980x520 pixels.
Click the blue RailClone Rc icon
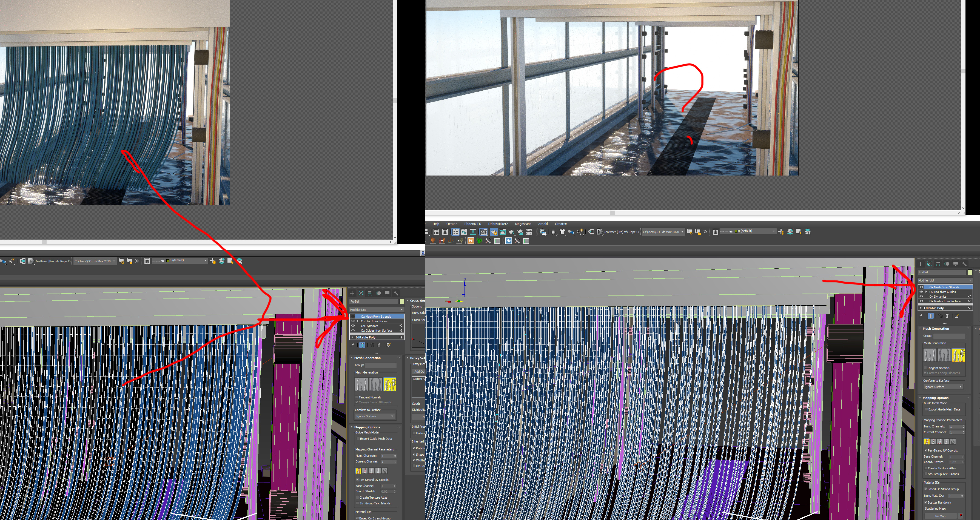click(509, 241)
